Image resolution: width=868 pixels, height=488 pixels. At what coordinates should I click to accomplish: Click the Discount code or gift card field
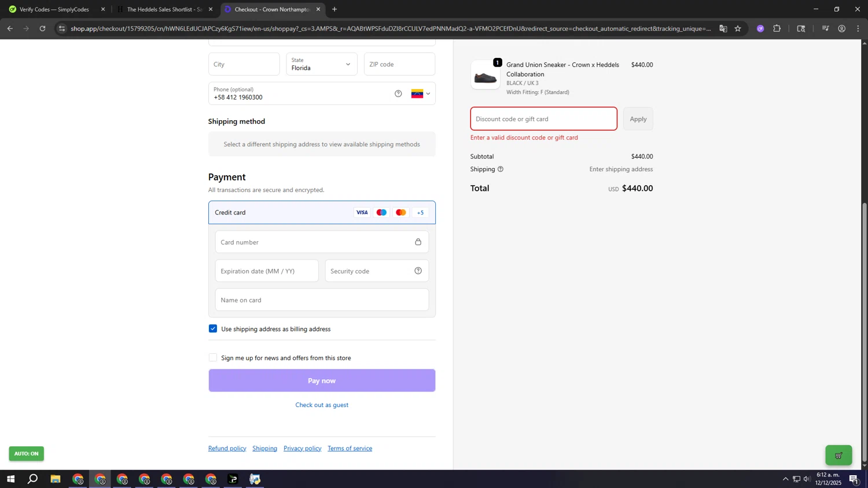click(x=543, y=119)
